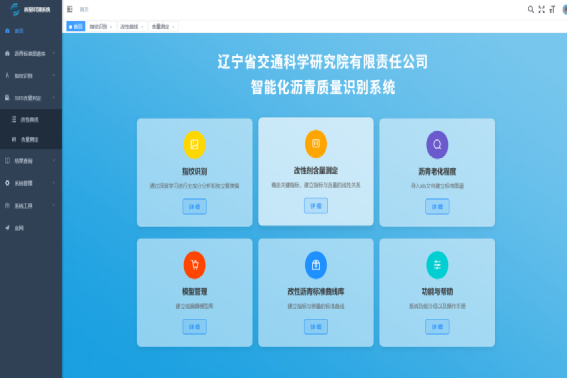
Task: Collapse the SBS含量判定 sidebar menu
Action: click(31, 98)
